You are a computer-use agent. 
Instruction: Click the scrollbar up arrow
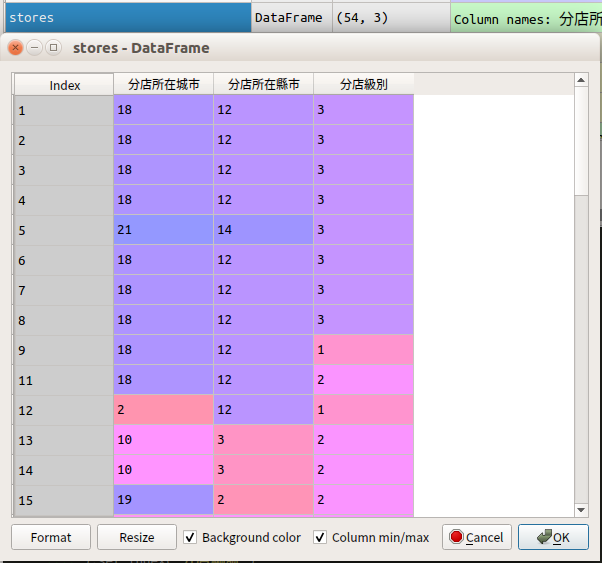[581, 80]
